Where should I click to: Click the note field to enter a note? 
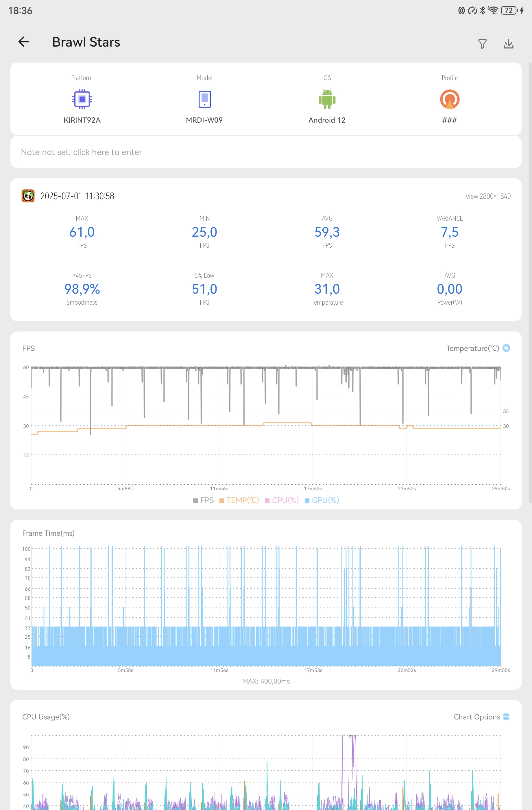[x=266, y=152]
